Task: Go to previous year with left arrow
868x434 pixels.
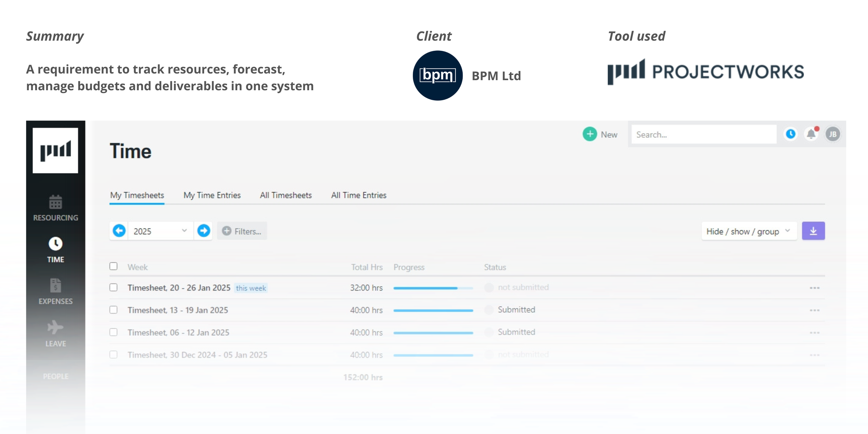Action: (119, 231)
